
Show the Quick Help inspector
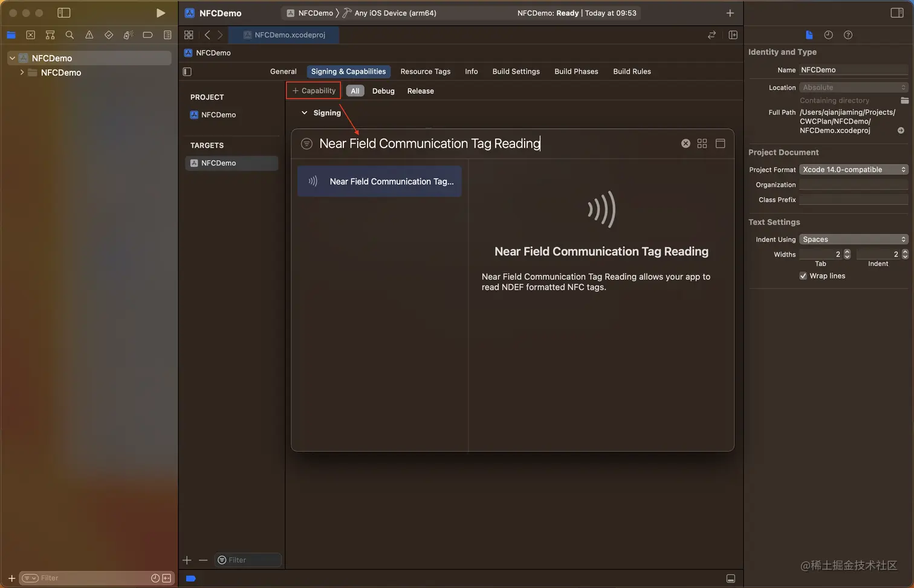tap(848, 35)
